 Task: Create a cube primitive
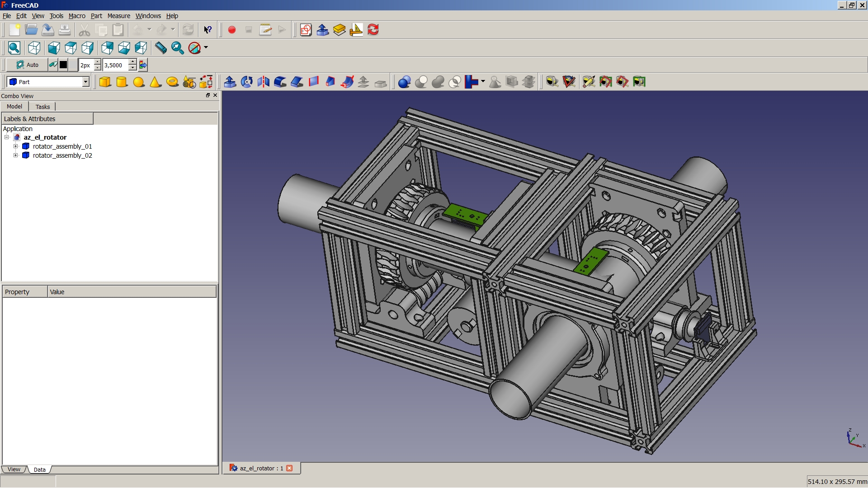[x=105, y=82]
